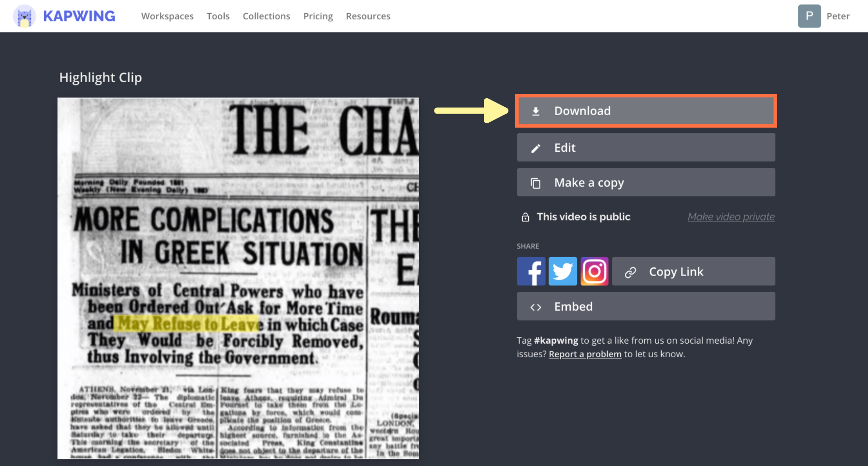
Task: Click the chain link icon
Action: (630, 273)
